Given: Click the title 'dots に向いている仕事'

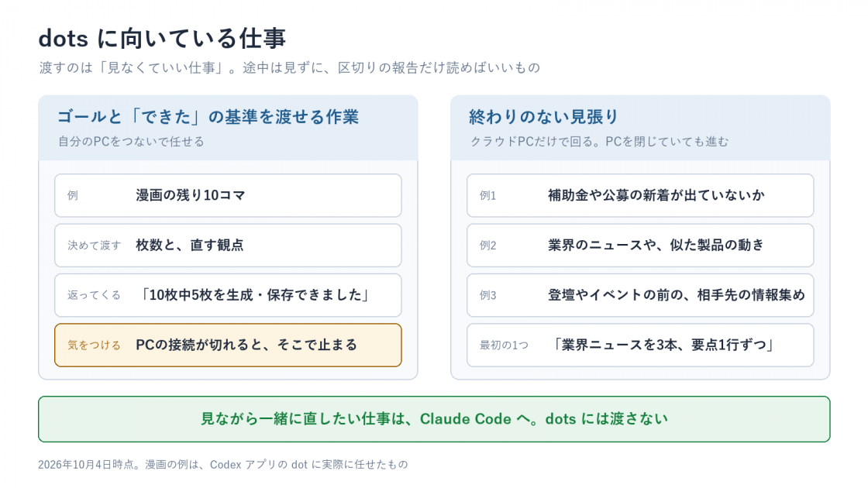Looking at the screenshot, I should pos(162,39).
